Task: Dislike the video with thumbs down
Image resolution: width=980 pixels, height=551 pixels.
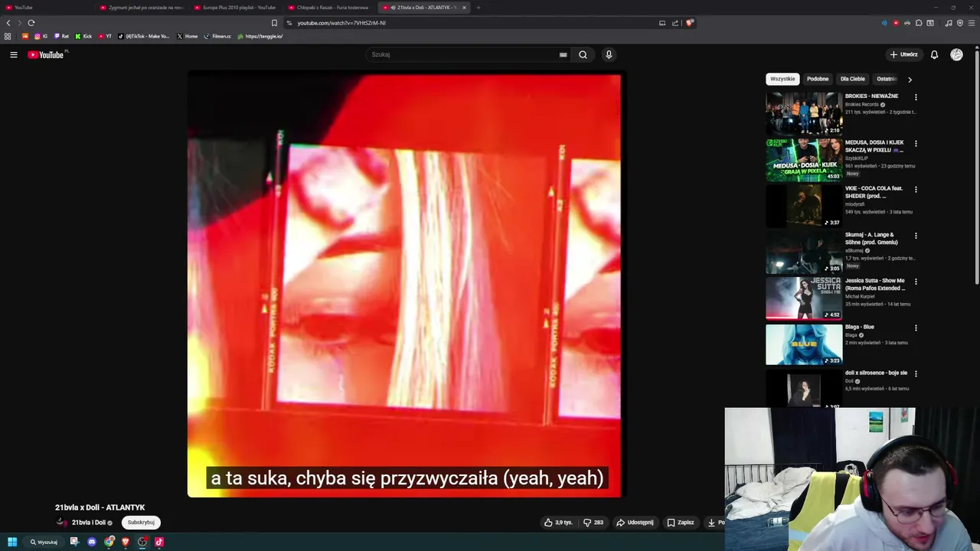Action: 593,523
